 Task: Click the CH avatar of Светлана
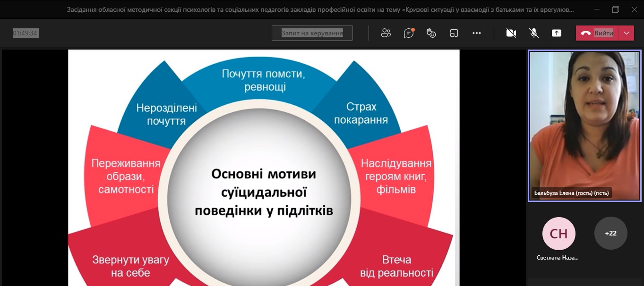(558, 233)
